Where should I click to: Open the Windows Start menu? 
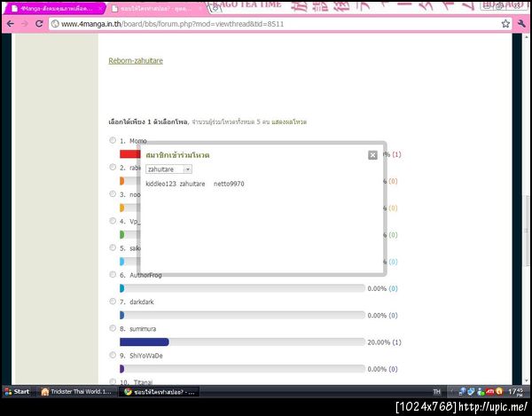tap(17, 391)
